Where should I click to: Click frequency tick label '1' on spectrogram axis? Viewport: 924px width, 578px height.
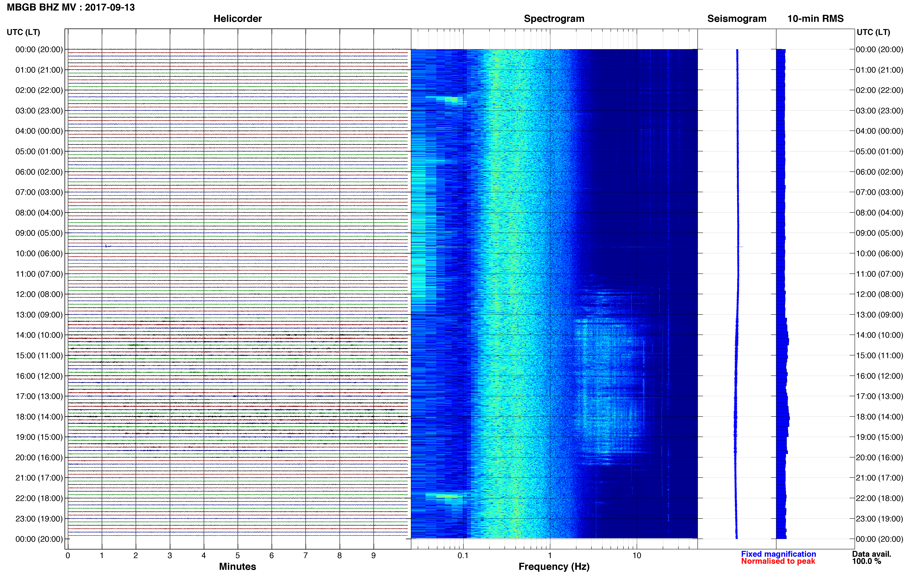pyautogui.click(x=550, y=555)
